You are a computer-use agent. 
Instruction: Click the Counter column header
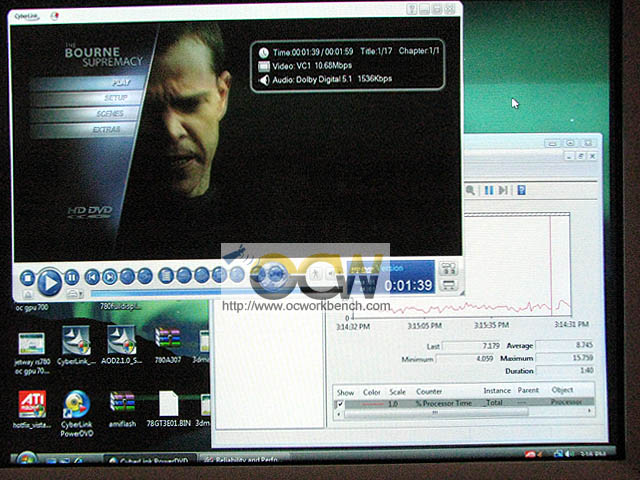(x=429, y=391)
